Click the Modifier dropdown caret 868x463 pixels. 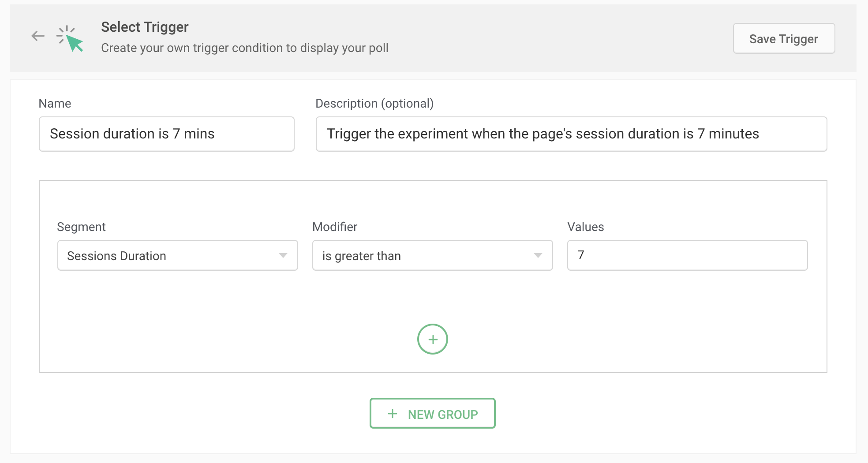[x=538, y=256]
